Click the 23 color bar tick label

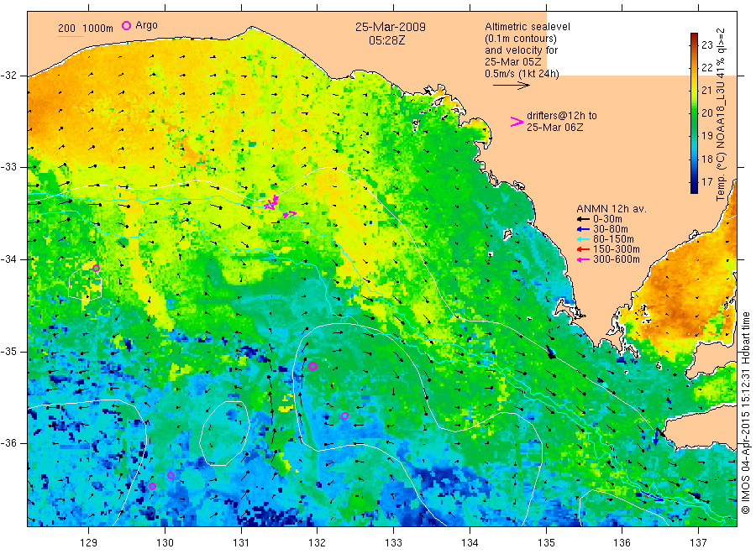click(x=706, y=45)
